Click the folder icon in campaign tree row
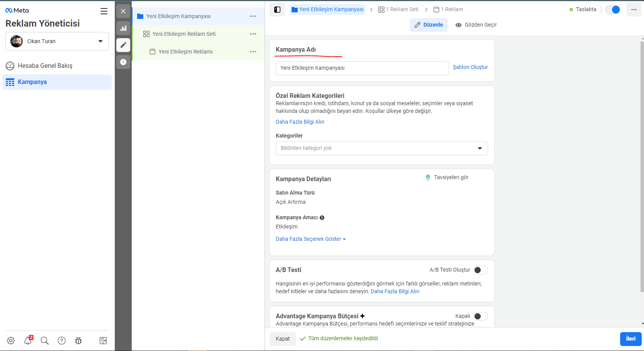 tap(140, 16)
